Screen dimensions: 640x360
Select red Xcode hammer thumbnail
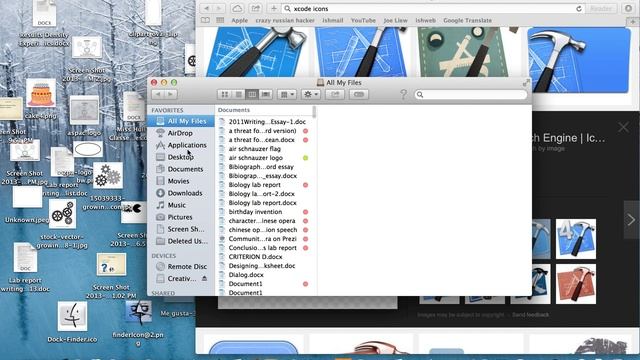coord(576,284)
